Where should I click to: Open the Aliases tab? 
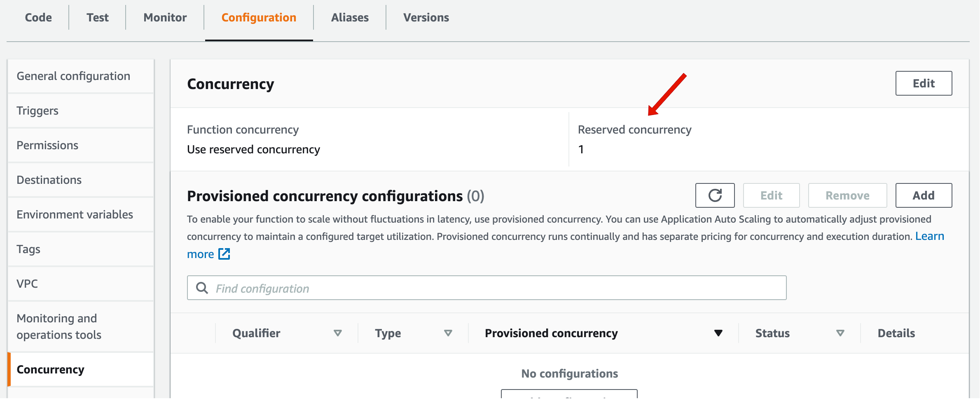(x=350, y=17)
